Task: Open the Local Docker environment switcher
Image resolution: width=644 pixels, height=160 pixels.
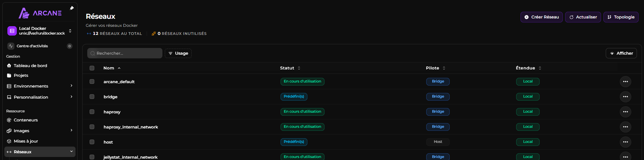Action: click(x=40, y=31)
